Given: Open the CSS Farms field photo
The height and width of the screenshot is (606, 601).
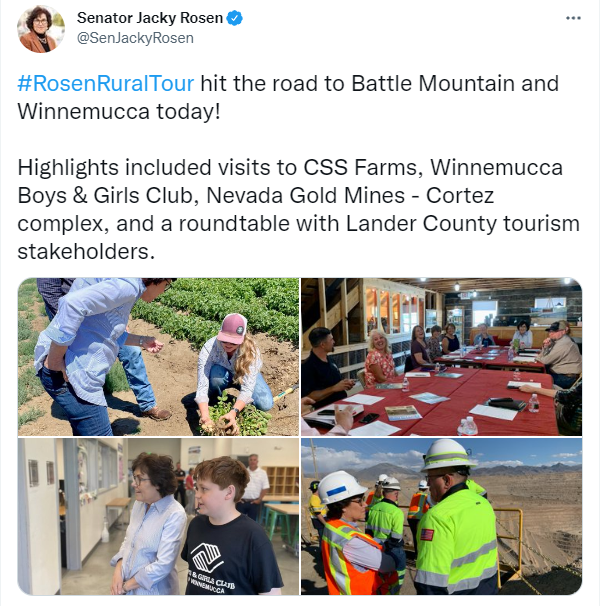Looking at the screenshot, I should point(158,357).
